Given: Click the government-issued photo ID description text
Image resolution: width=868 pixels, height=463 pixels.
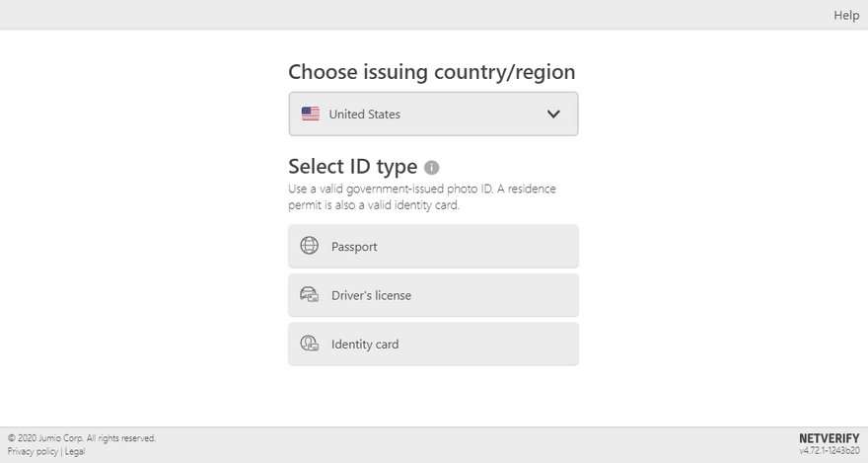Looking at the screenshot, I should (422, 196).
